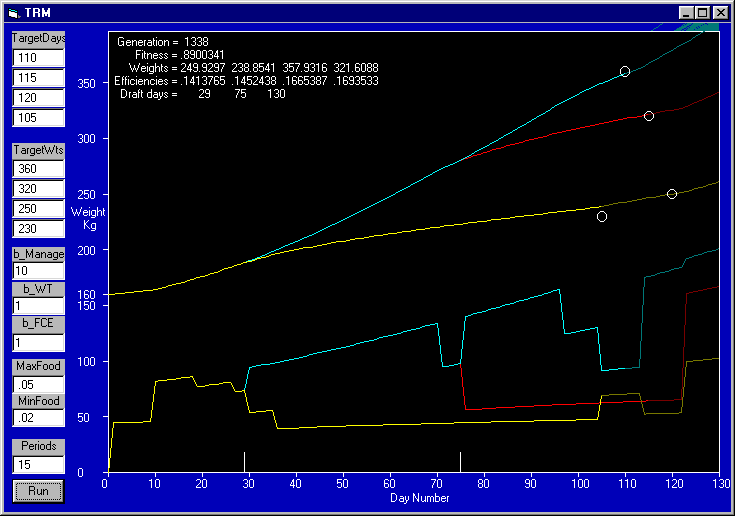
Task: Maximize the TRM window
Action: point(702,12)
